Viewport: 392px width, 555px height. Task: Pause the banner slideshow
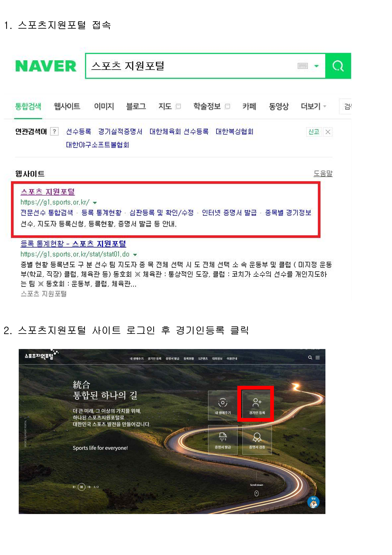[x=82, y=487]
